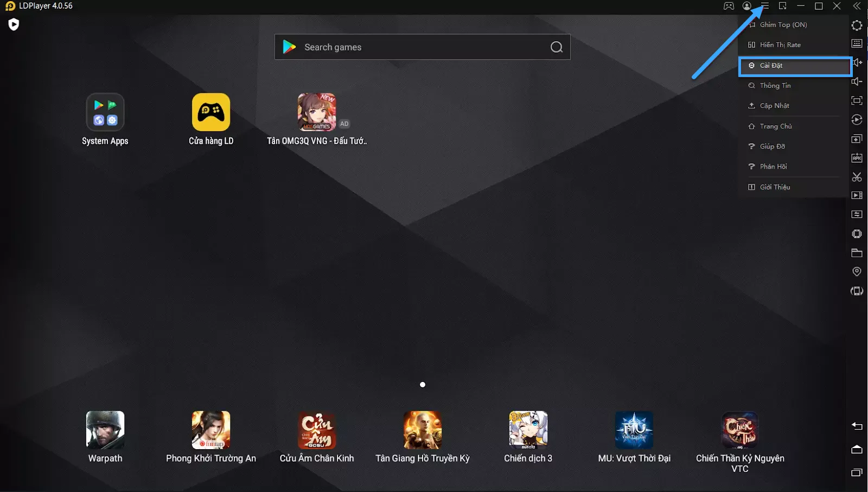The image size is (868, 492).
Task: Click the shake device icon in the sidebar
Action: pyautogui.click(x=857, y=234)
